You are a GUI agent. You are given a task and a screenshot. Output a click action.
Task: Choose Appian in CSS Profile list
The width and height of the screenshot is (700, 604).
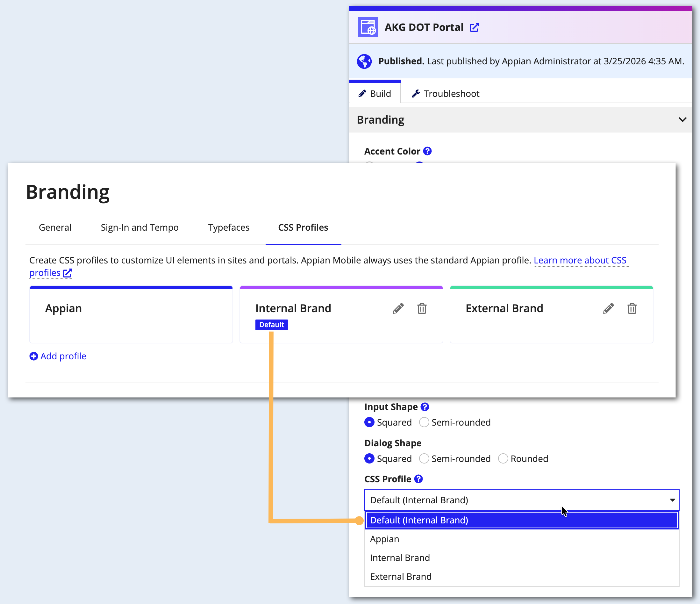tap(522, 539)
